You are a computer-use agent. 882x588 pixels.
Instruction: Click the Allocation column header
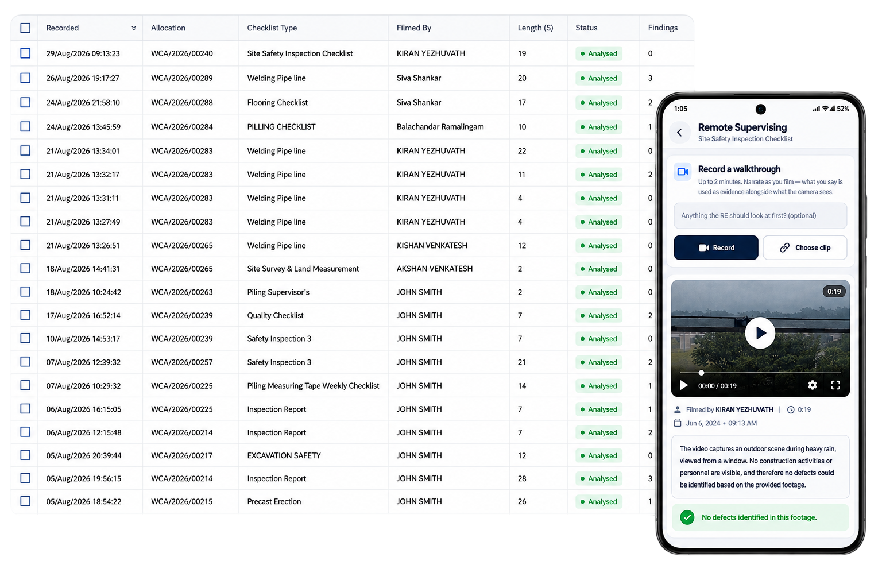[168, 28]
